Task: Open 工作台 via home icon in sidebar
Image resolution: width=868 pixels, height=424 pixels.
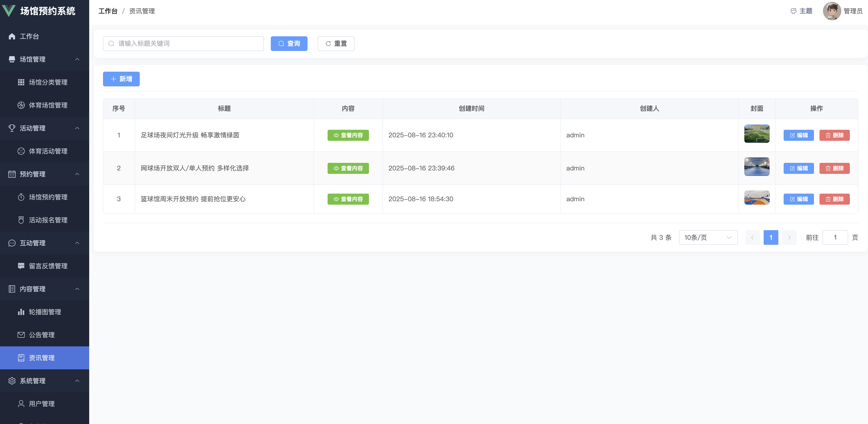Action: coord(12,36)
